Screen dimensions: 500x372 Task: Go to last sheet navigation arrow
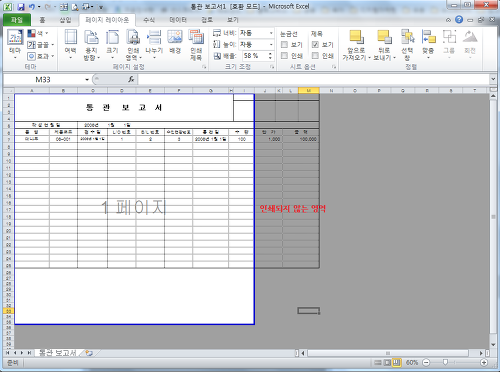pos(29,353)
